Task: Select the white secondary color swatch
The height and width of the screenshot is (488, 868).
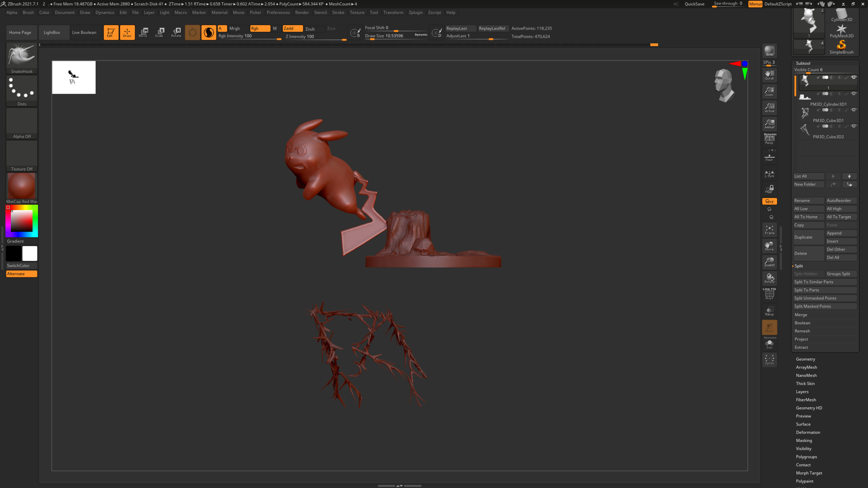Action: [x=30, y=253]
